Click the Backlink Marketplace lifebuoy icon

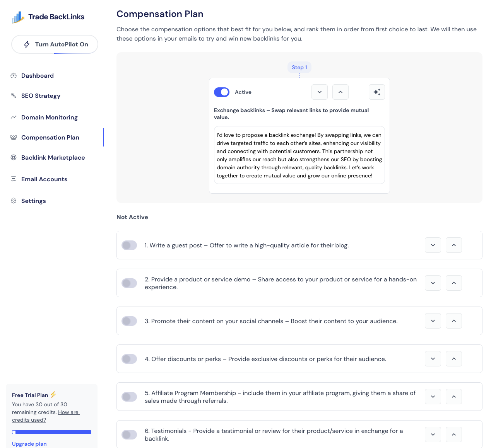coord(14,157)
